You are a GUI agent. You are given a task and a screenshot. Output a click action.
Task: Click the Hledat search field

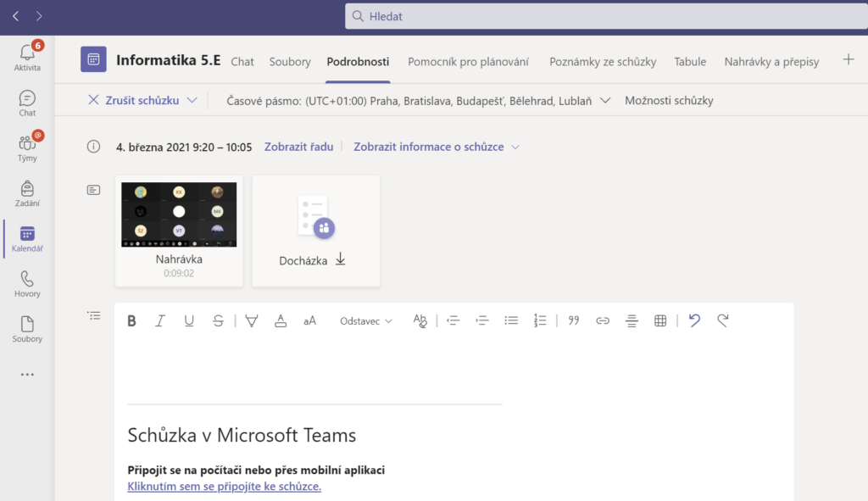(x=606, y=16)
